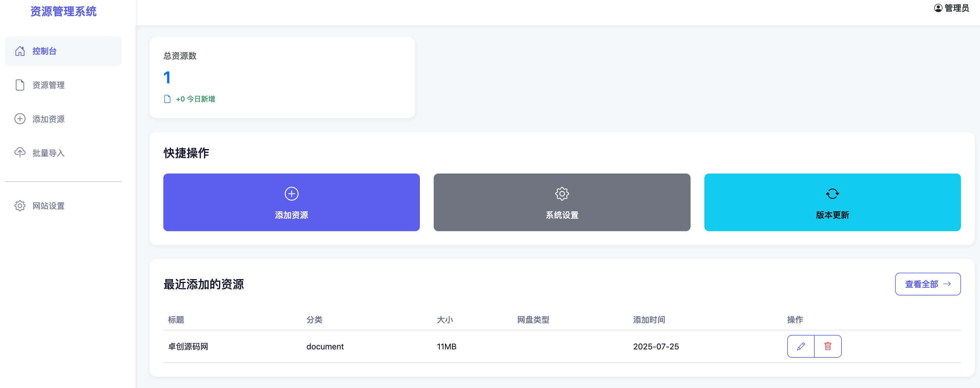This screenshot has width=980, height=388.
Task: Click the cloud upload icon for 批量导入
Action: coord(19,153)
